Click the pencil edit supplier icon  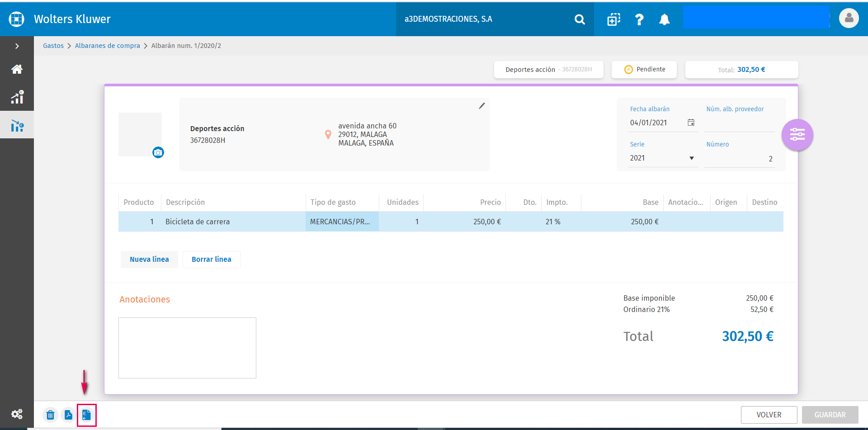click(482, 106)
